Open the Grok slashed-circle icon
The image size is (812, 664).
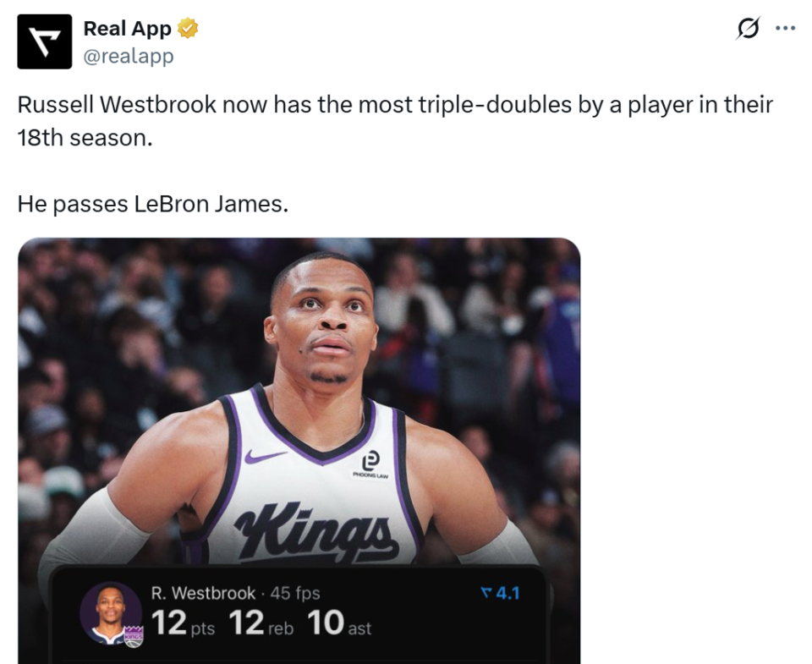tap(748, 29)
